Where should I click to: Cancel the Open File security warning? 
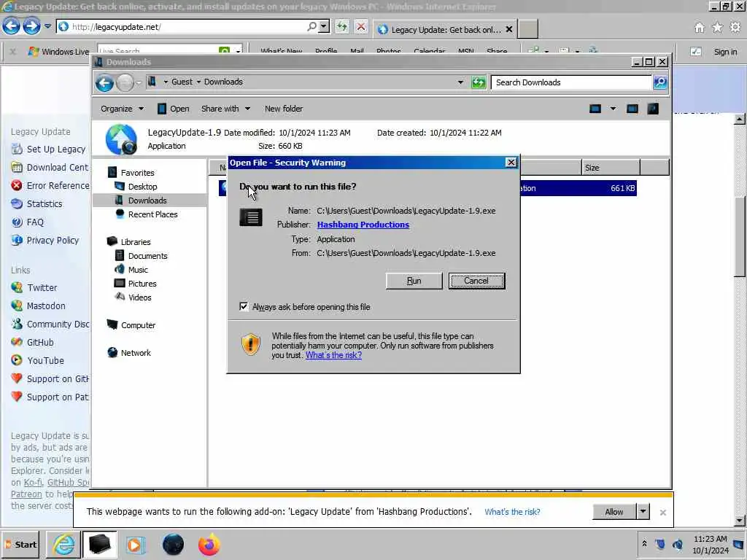tap(476, 281)
